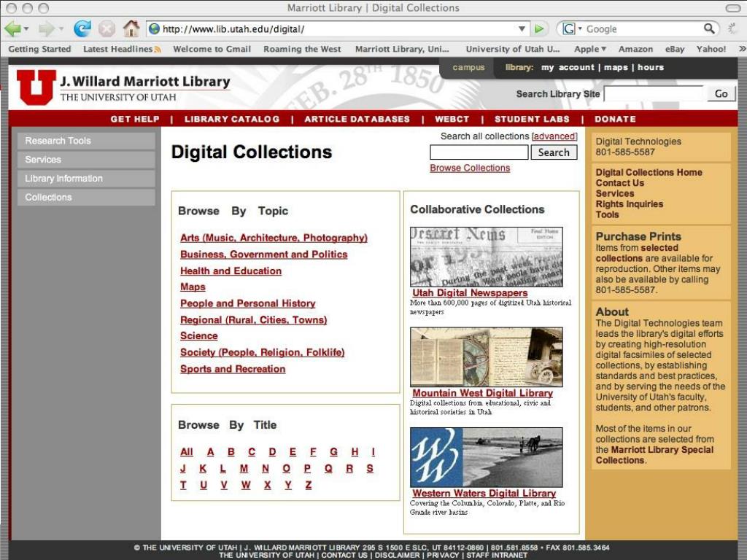Viewport: 747px width, 560px height.
Task: Browse the Science topic
Action: [198, 335]
